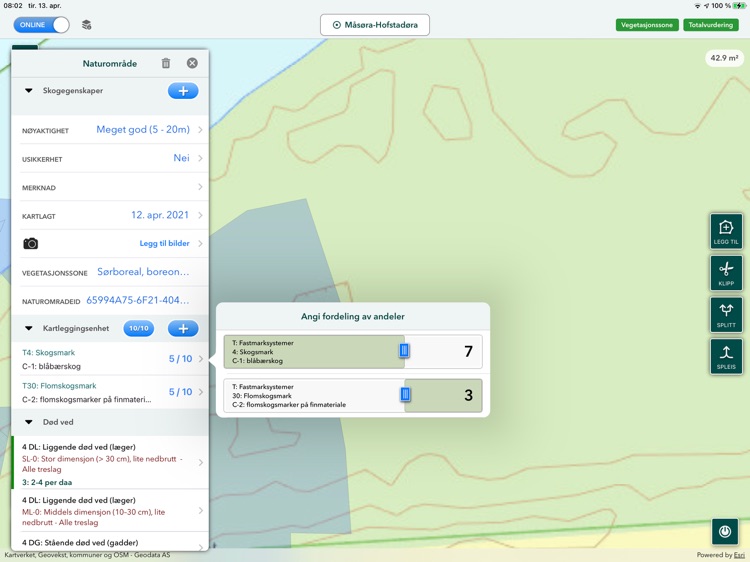Collapse the Død ved section
This screenshot has width=750, height=562.
pyautogui.click(x=29, y=422)
